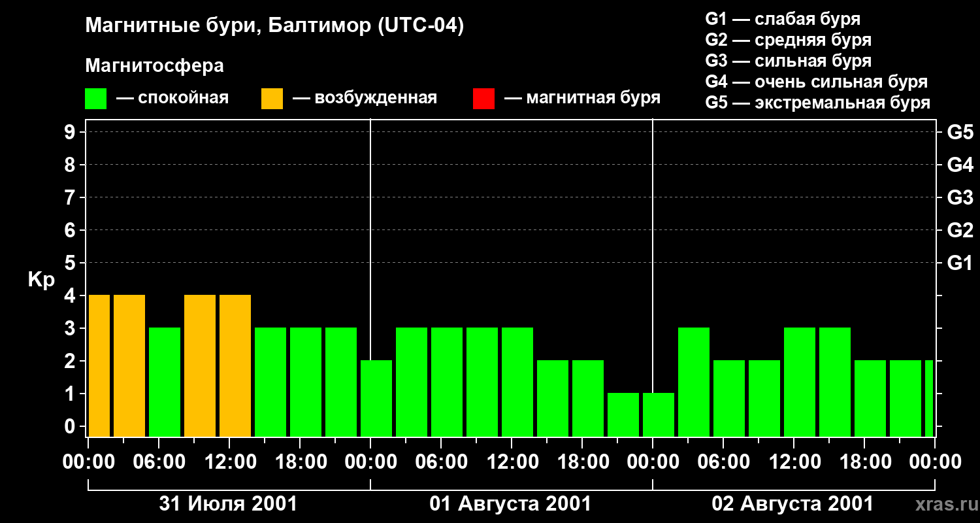Click the orange 'возбужденная' legend swatch
980x523 pixels.
pyautogui.click(x=272, y=99)
